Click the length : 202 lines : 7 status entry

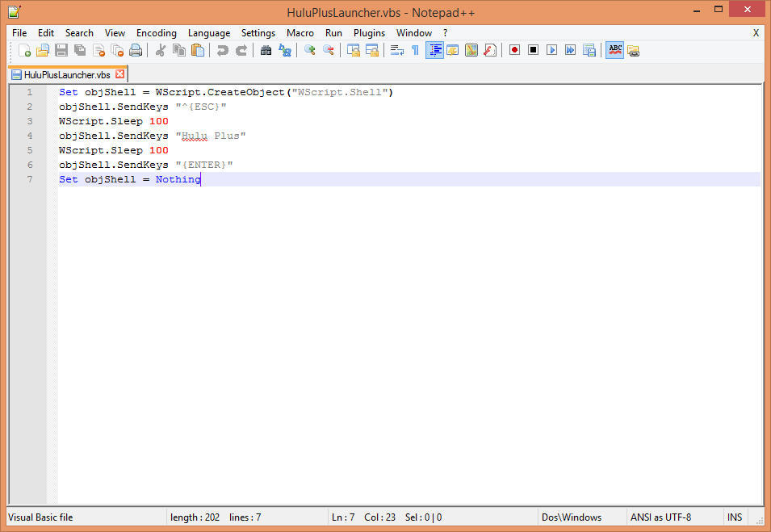click(x=216, y=517)
